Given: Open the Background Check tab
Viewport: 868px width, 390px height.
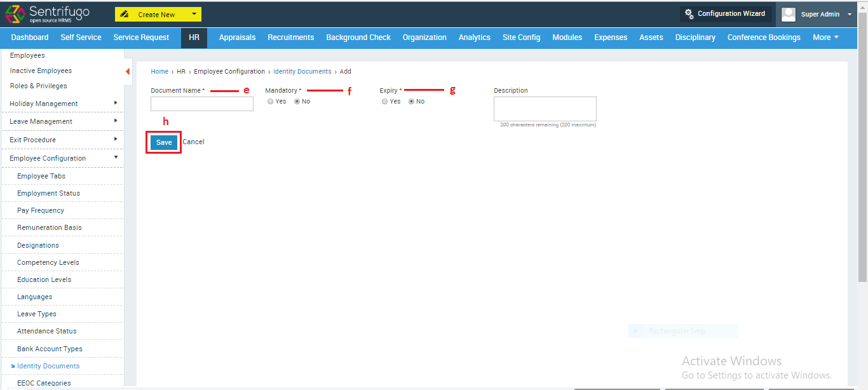Looking at the screenshot, I should coord(358,37).
